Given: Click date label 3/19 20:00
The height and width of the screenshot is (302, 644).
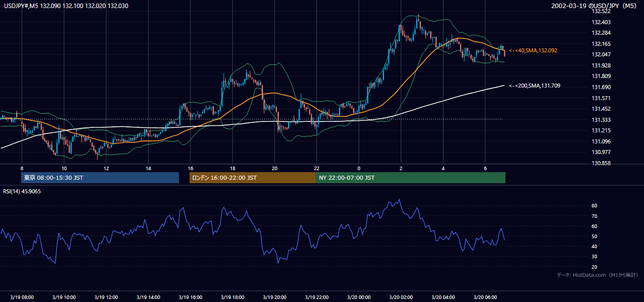Looking at the screenshot, I should click(x=275, y=297).
